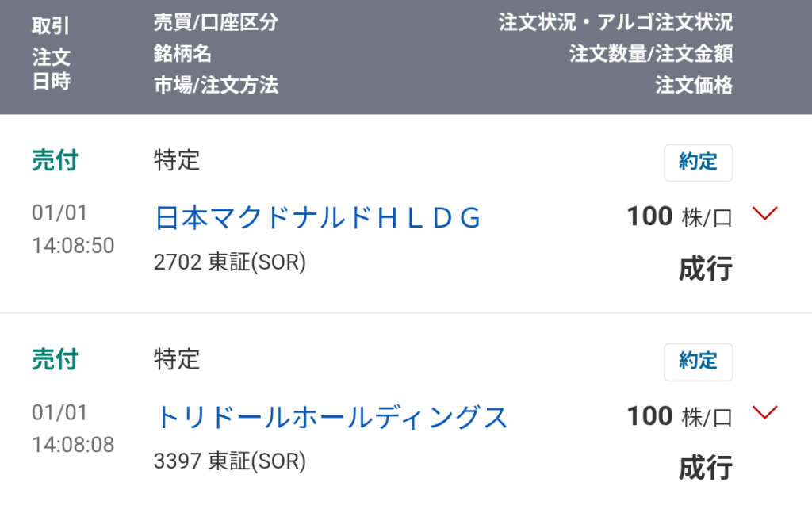
Task: Select the 売付 label of the 14:08:50 order
Action: coord(55,161)
